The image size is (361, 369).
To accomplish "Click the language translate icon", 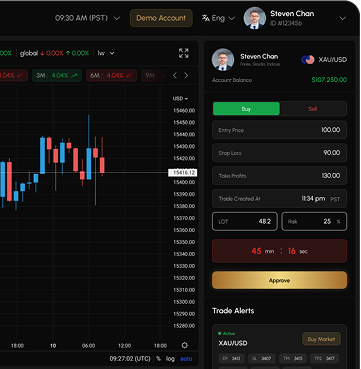I will point(206,18).
